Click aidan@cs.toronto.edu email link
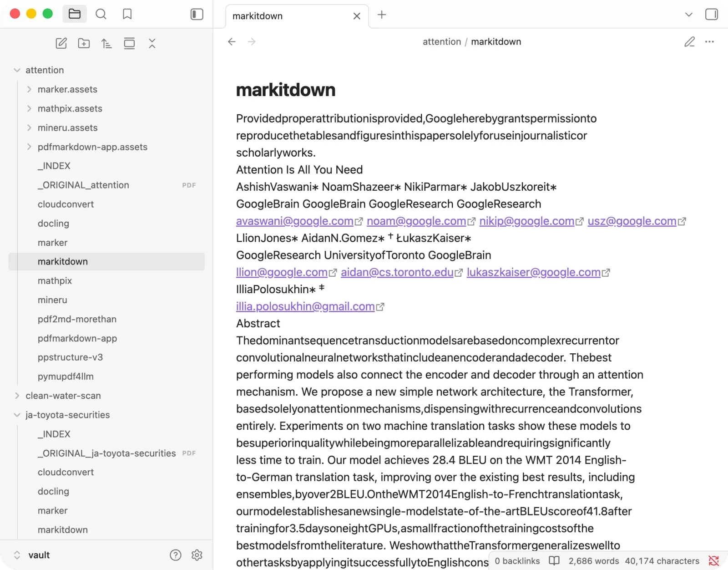This screenshot has width=728, height=570. 402,272
